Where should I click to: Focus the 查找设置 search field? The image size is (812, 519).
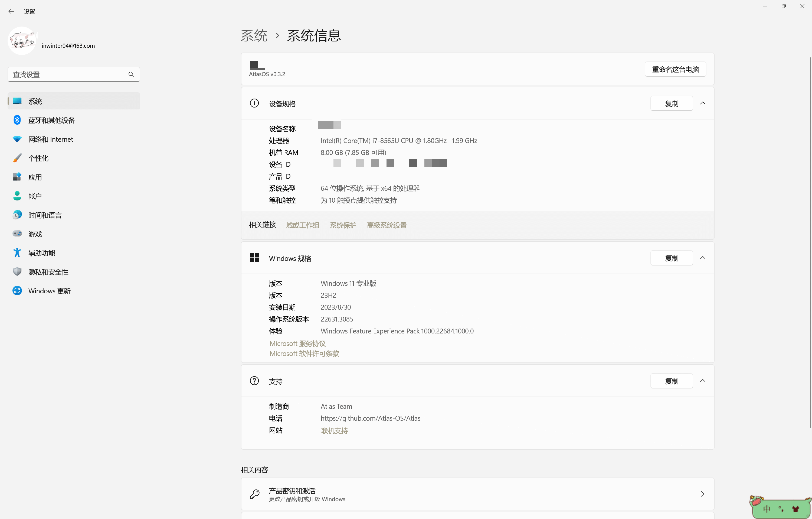pyautogui.click(x=74, y=74)
